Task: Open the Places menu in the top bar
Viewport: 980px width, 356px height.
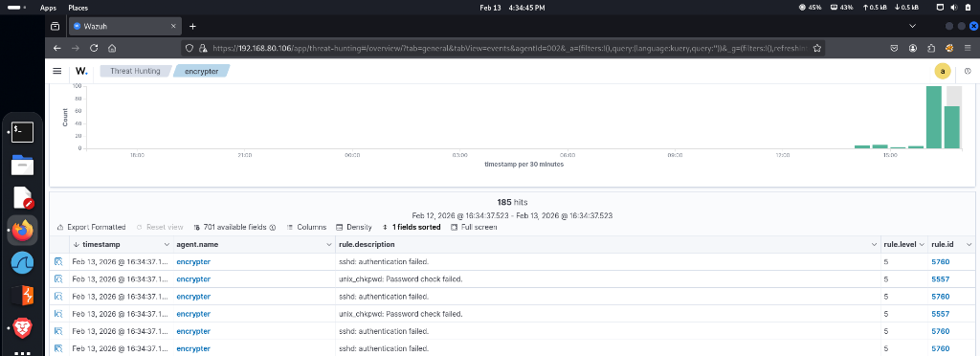Action: pos(78,8)
